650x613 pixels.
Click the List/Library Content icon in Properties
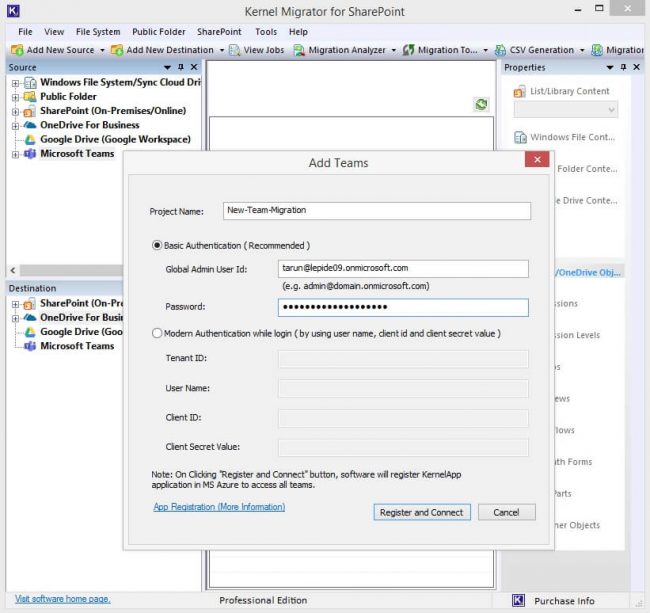[x=519, y=92]
